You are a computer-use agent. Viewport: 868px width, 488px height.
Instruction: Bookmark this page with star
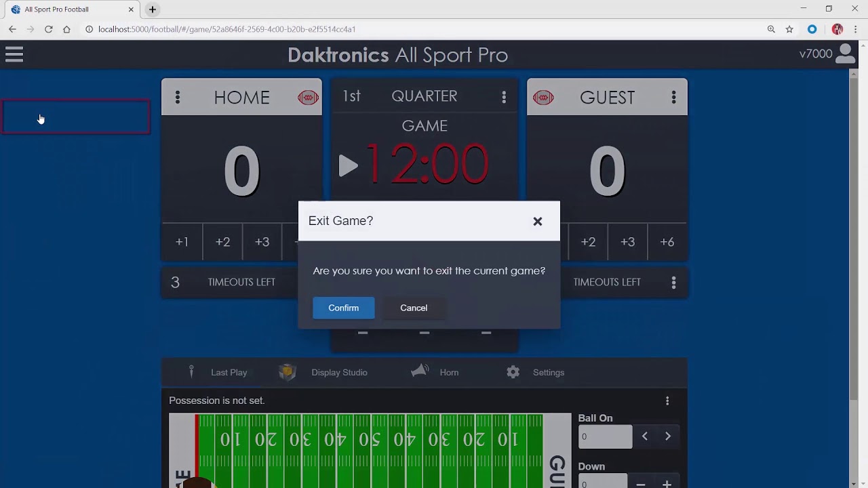click(x=789, y=29)
